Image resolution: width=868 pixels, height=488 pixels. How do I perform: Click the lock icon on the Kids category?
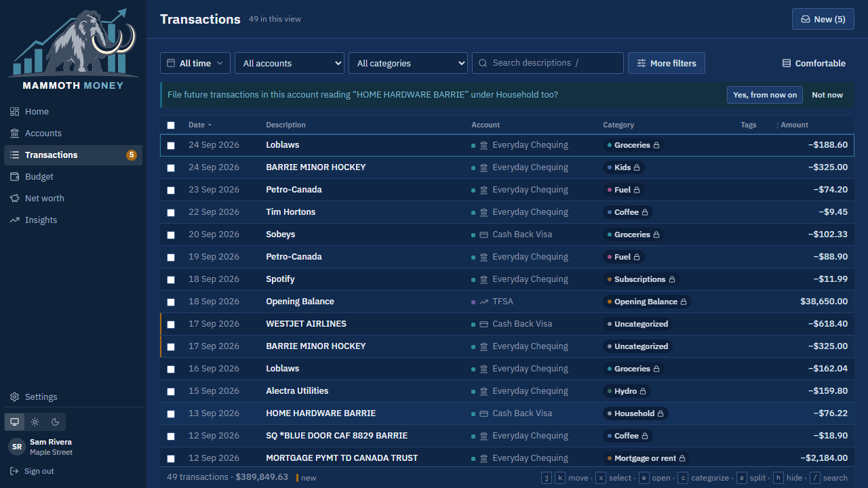point(637,167)
